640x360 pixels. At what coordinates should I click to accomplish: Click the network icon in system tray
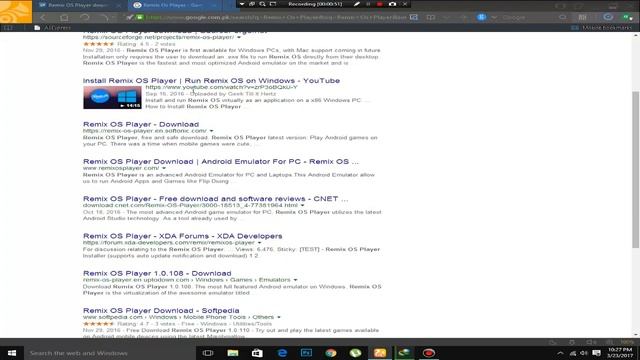[573, 353]
